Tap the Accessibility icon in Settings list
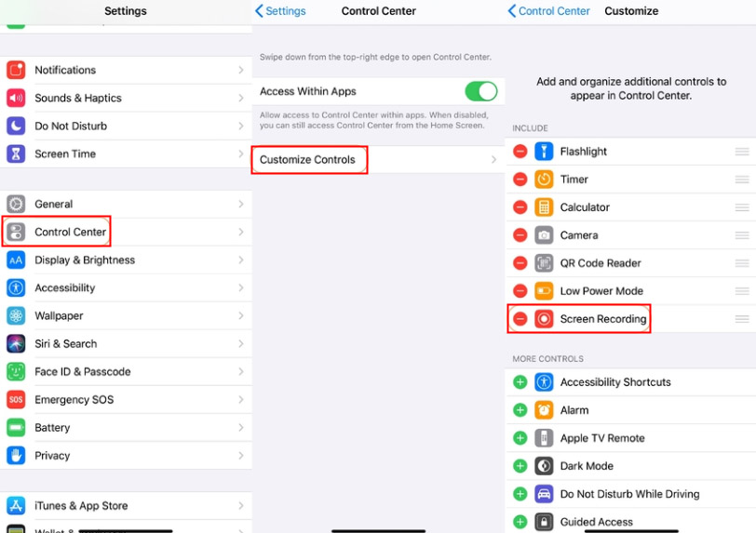Screen dimensions: 756x533 [16, 287]
